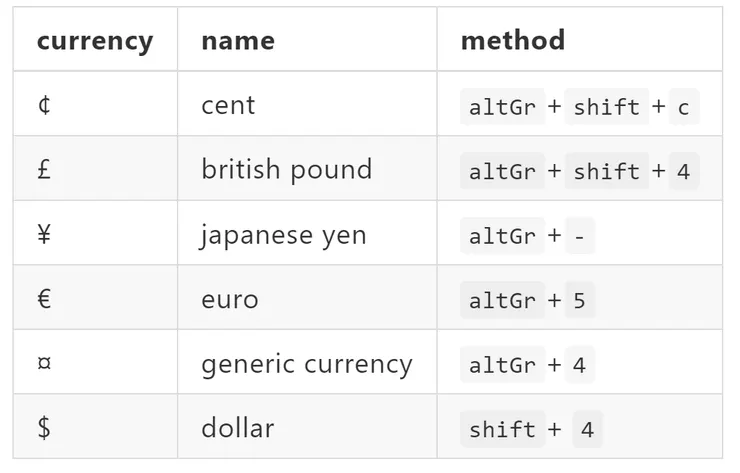Click the "dollar" name text
This screenshot has height=473, width=740.
coord(237,429)
